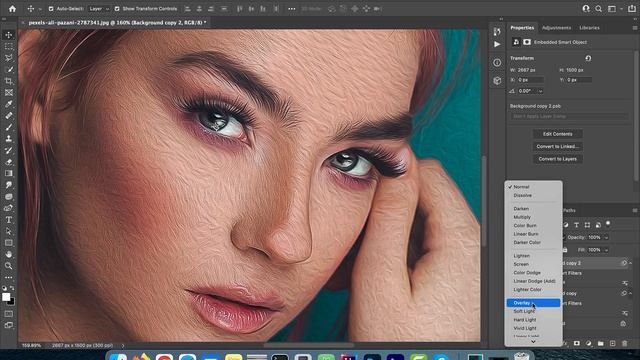Toggle the Auto-Select checkbox
640x360 pixels.
[x=51, y=9]
